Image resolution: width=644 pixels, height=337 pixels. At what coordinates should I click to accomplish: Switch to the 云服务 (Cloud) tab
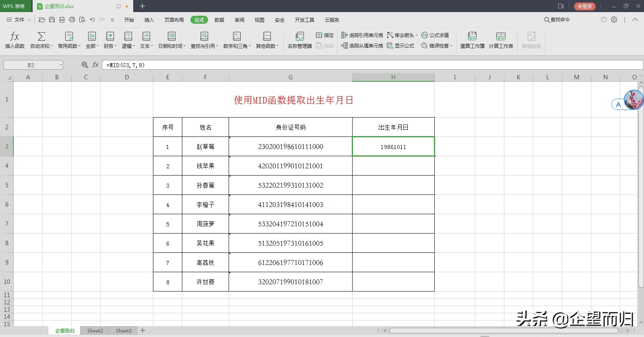click(332, 20)
